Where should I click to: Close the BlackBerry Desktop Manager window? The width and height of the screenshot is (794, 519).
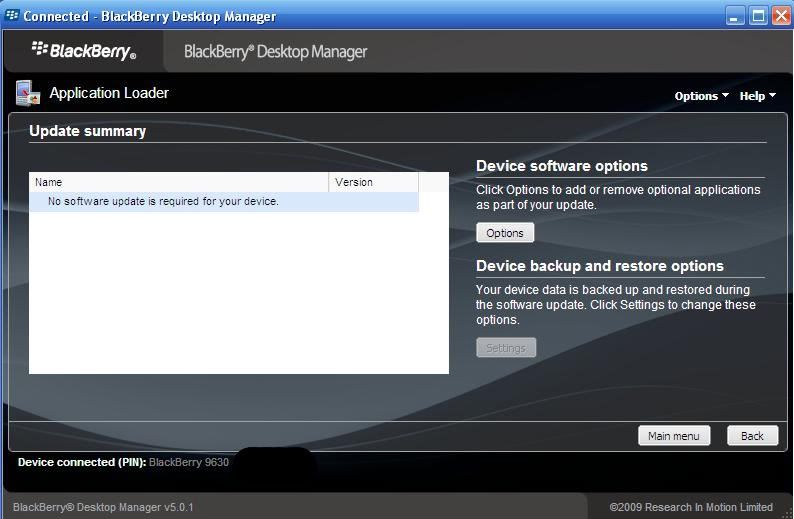(x=781, y=16)
